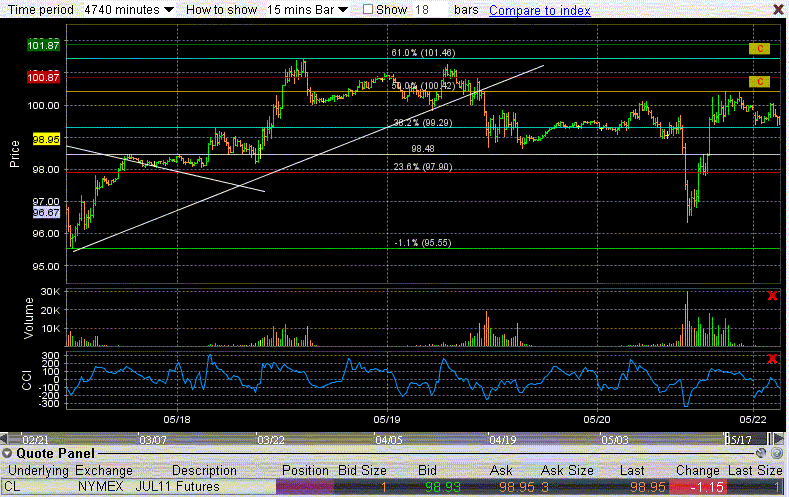Screen dimensions: 789x497
Task: Click the Bid column header
Action: point(427,470)
